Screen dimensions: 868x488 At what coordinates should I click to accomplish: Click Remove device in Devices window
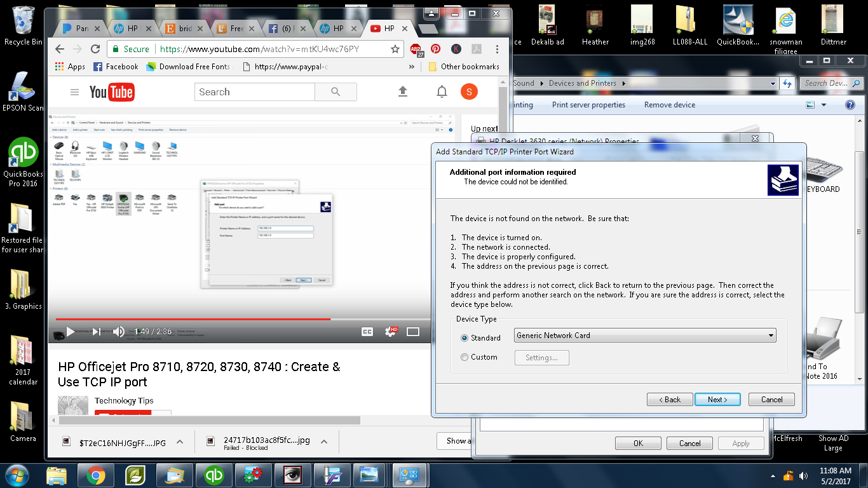click(x=670, y=105)
